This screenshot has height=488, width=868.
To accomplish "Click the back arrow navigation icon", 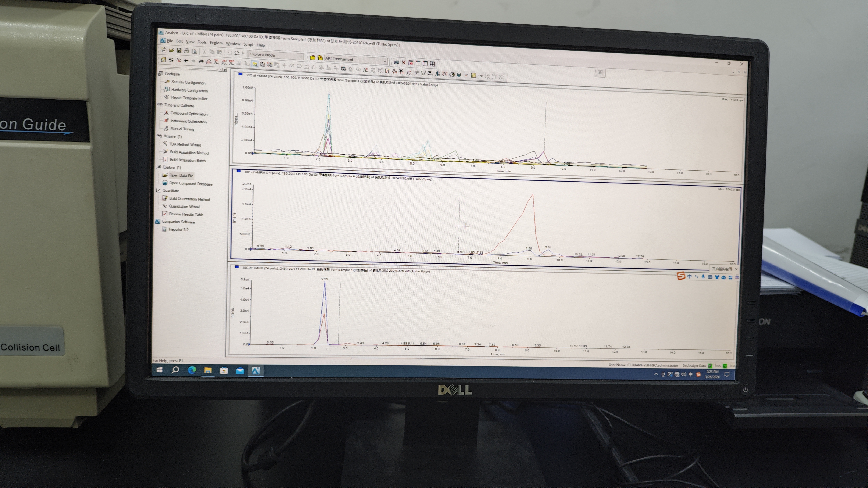I will (186, 61).
